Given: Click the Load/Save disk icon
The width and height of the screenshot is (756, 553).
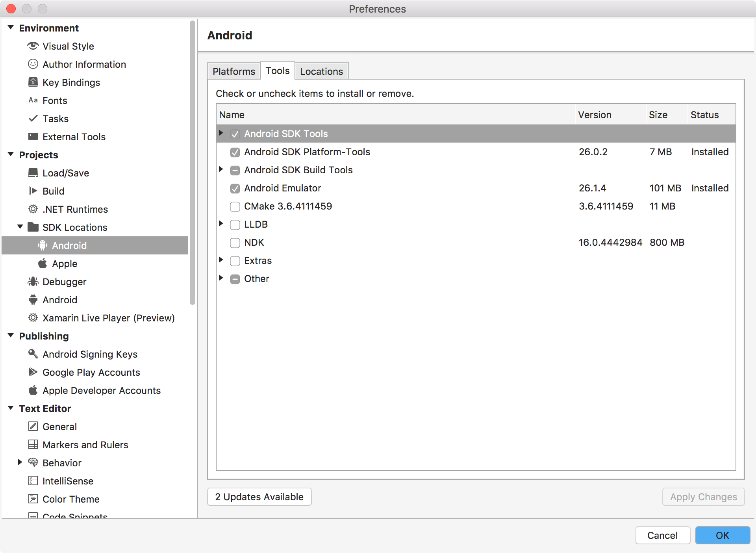Looking at the screenshot, I should (33, 173).
